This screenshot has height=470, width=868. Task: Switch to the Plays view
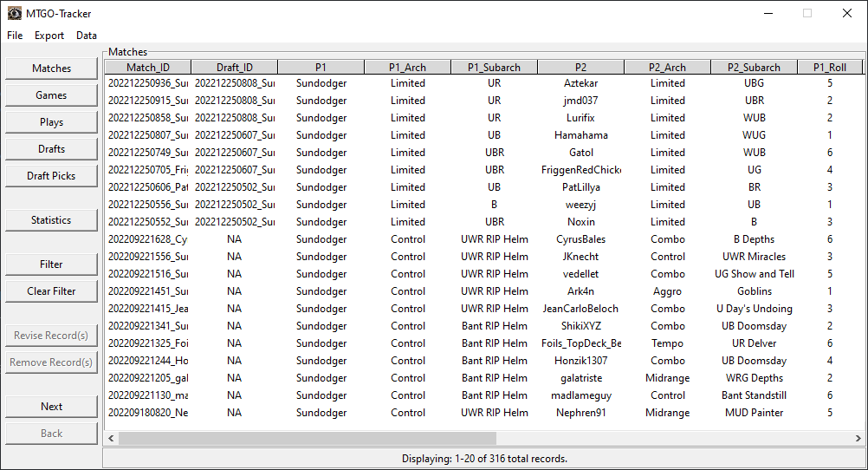tap(51, 122)
